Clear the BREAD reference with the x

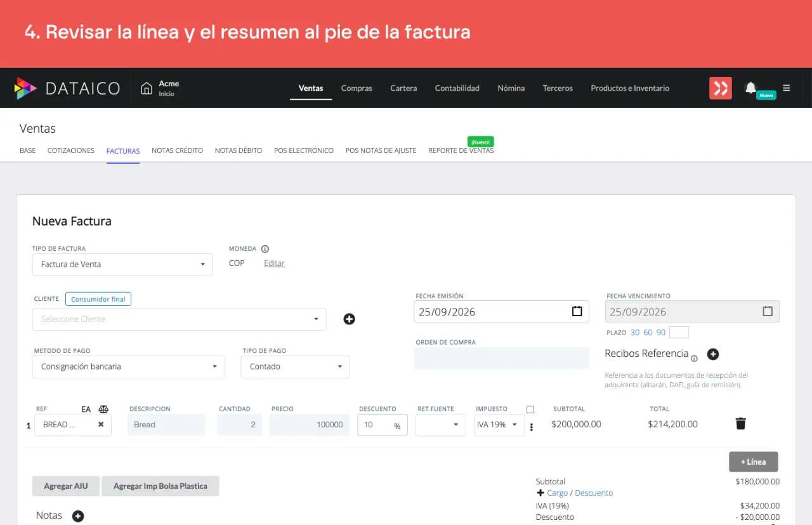tap(101, 425)
